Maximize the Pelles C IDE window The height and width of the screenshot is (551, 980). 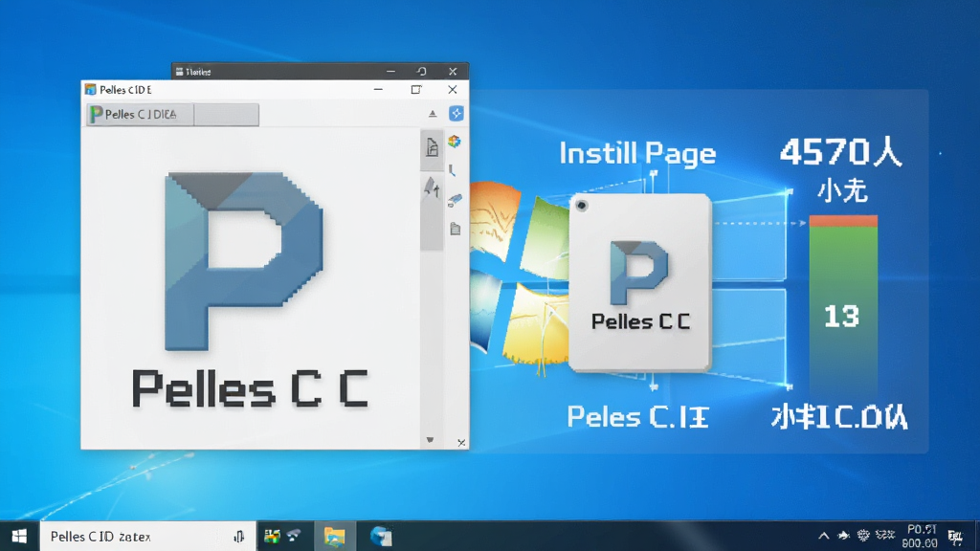click(x=415, y=89)
